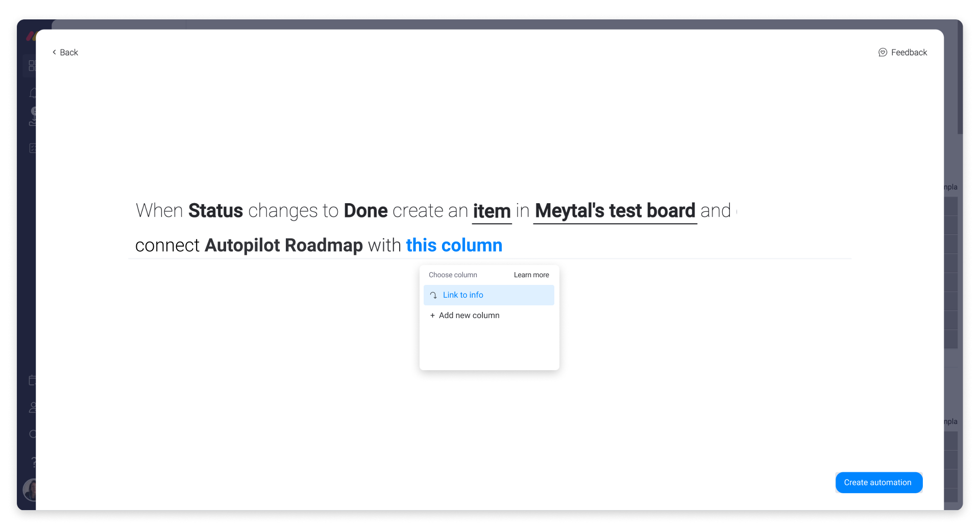
Task: Edit the Done status value
Action: [365, 211]
